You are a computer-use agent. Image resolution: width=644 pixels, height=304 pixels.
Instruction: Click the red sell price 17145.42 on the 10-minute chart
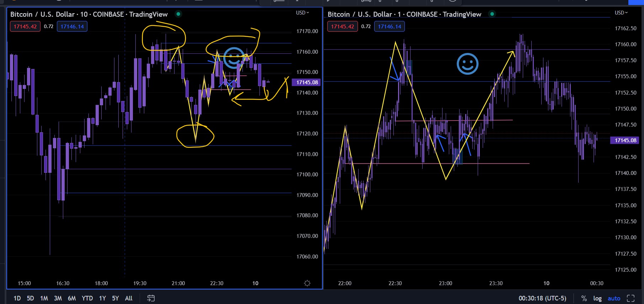point(25,26)
